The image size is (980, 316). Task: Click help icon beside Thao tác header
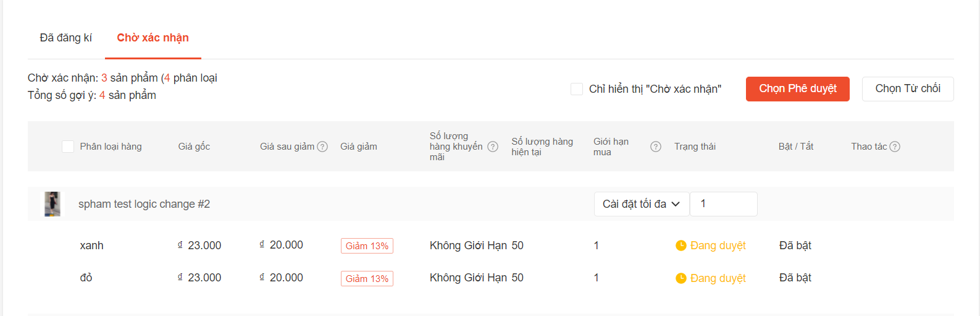(x=895, y=147)
